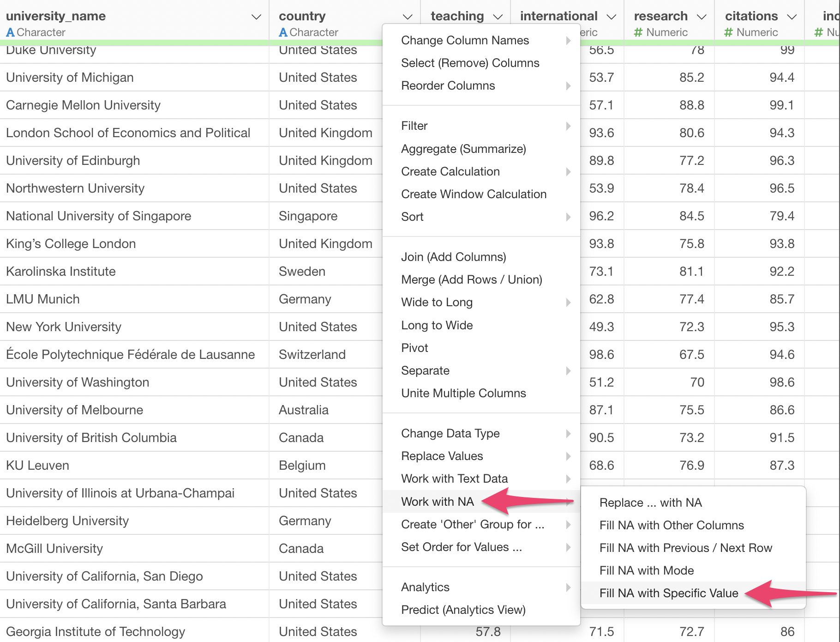The width and height of the screenshot is (840, 642).
Task: Select Predict (Analytics View)
Action: 481,610
